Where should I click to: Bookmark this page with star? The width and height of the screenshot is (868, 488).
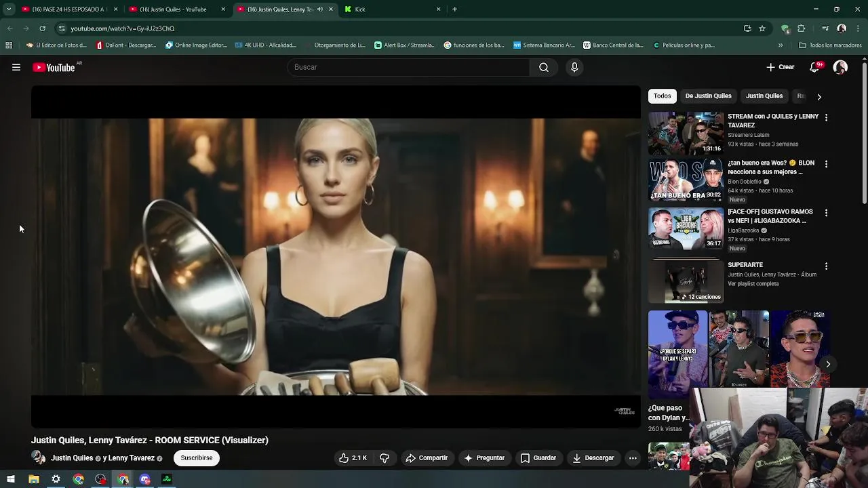[762, 28]
